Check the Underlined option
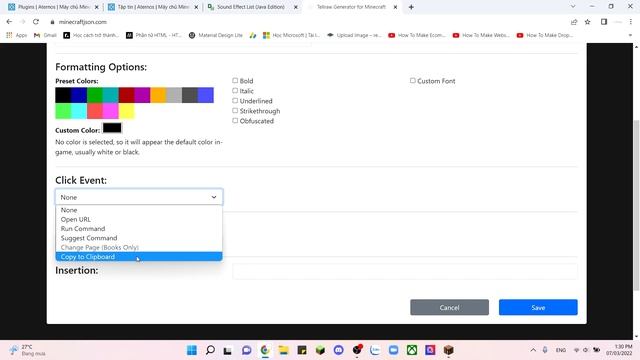 [x=235, y=101]
